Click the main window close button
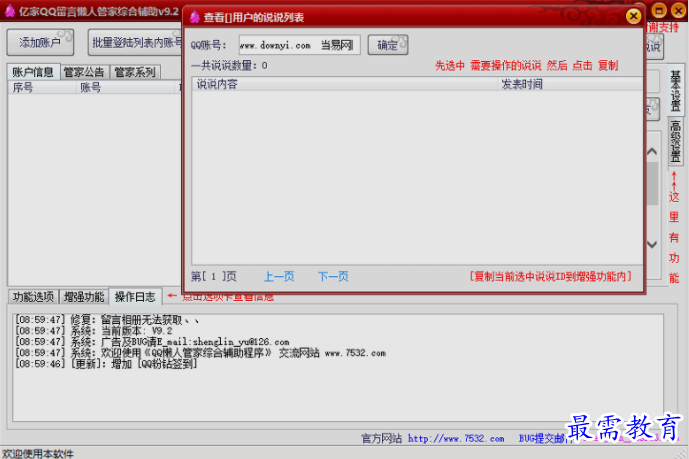Viewport: 689px width, 459px height. 679,10
